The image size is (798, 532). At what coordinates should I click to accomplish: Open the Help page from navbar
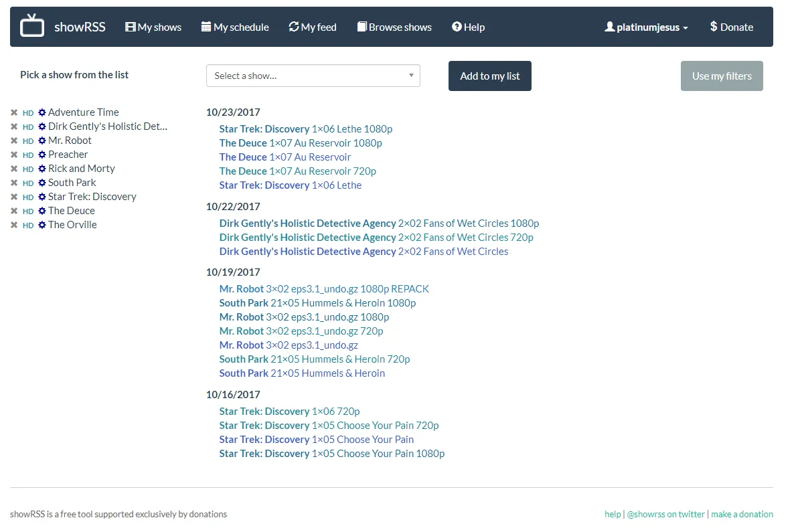coord(468,27)
